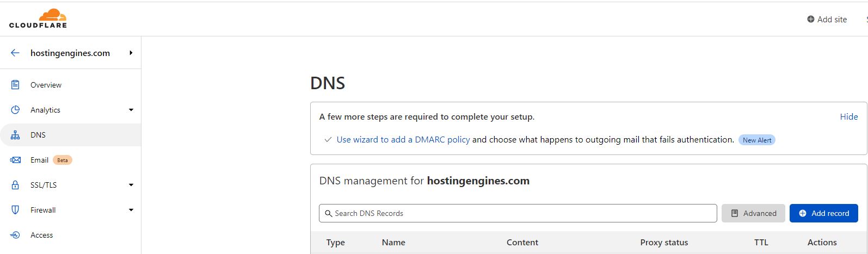This screenshot has height=254, width=868.
Task: Click the back arrow beside hostingengines.com
Action: [15, 53]
